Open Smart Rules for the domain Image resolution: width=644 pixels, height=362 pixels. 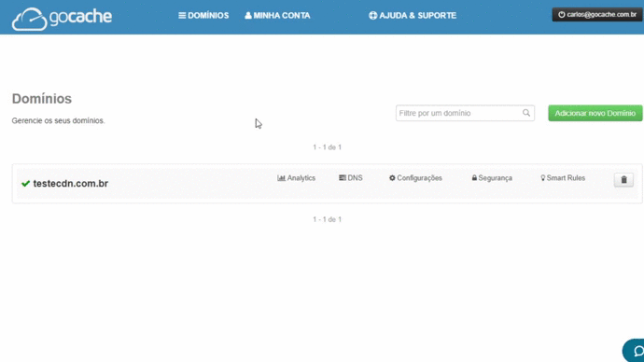coord(563,178)
